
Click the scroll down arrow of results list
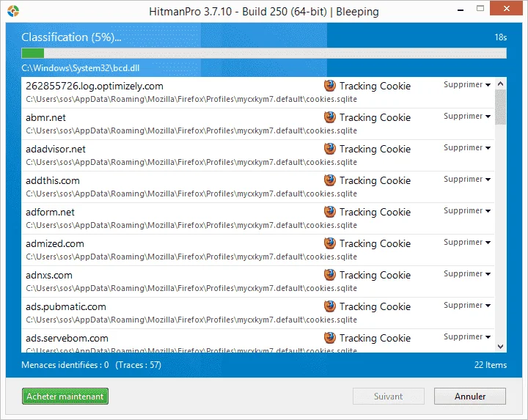click(x=500, y=346)
